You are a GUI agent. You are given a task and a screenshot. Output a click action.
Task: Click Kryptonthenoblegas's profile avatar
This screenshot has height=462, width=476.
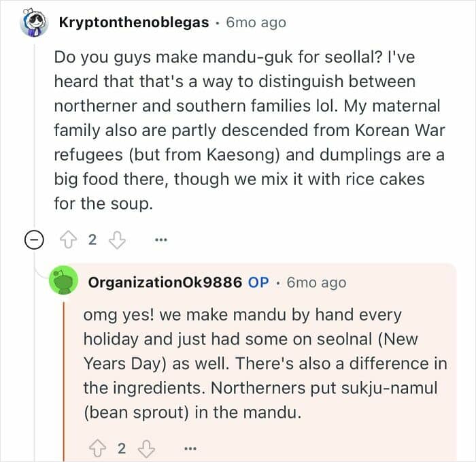coord(34,22)
